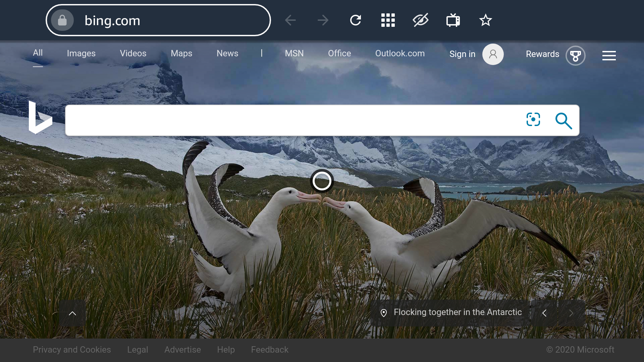Open the hamburger menu
This screenshot has width=644, height=362.
pos(609,56)
